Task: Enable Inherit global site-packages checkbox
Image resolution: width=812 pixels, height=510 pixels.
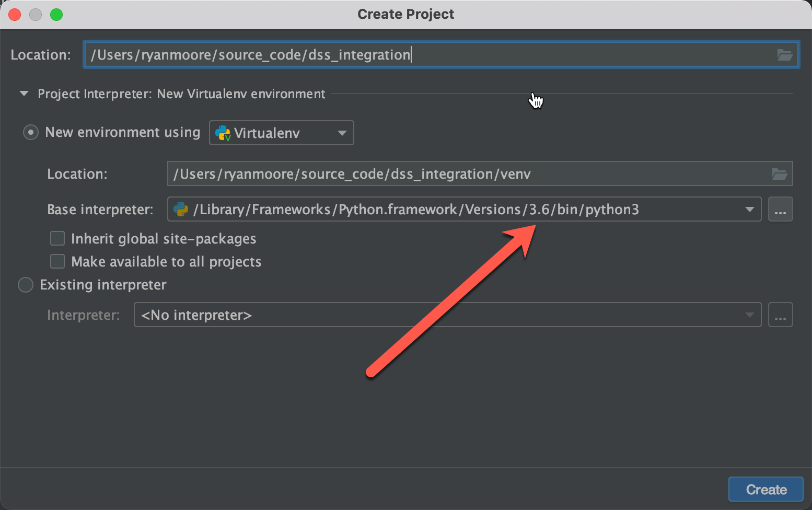Action: point(57,239)
